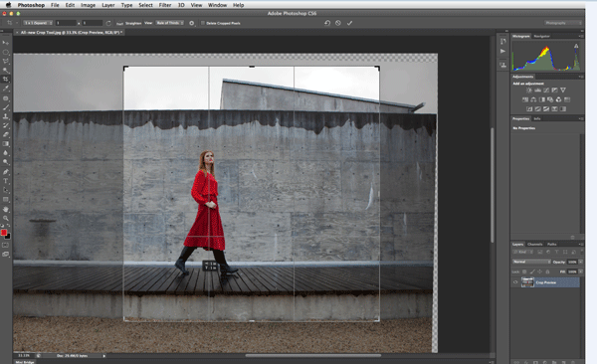Screen dimensions: 597x364
Task: Select the Dodge tool
Action: (5, 162)
